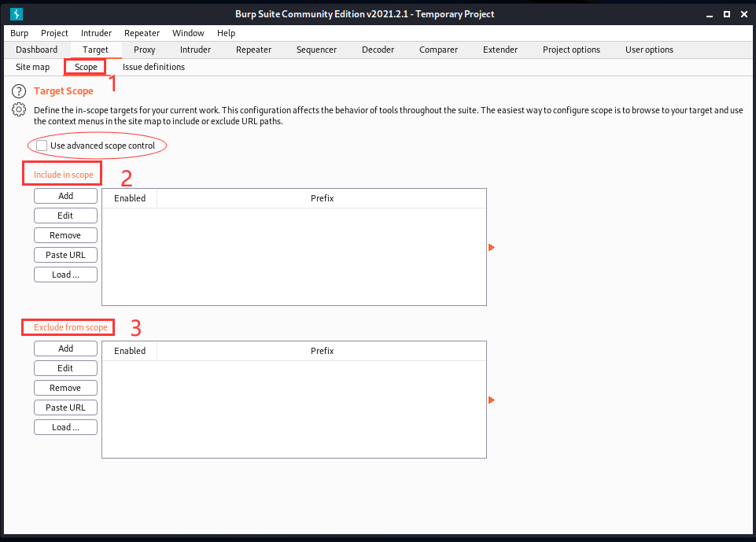The image size is (756, 542).
Task: Open the Project menu
Action: click(54, 33)
